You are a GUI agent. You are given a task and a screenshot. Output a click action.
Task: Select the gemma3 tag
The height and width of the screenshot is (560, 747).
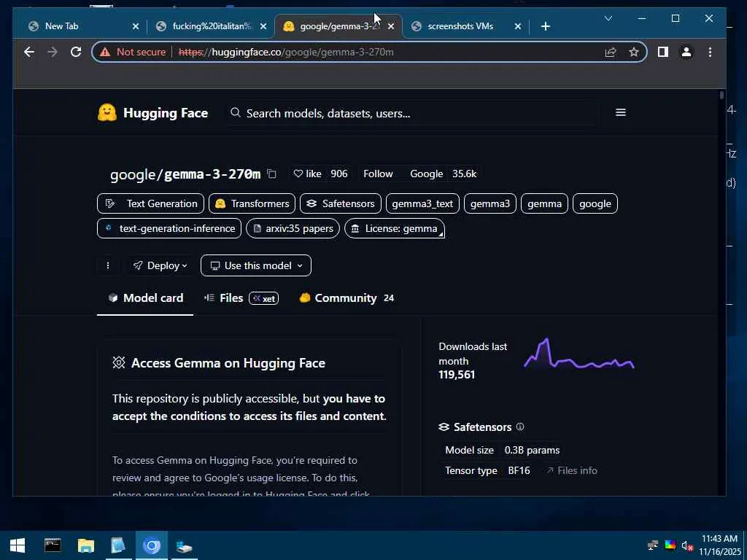point(489,203)
